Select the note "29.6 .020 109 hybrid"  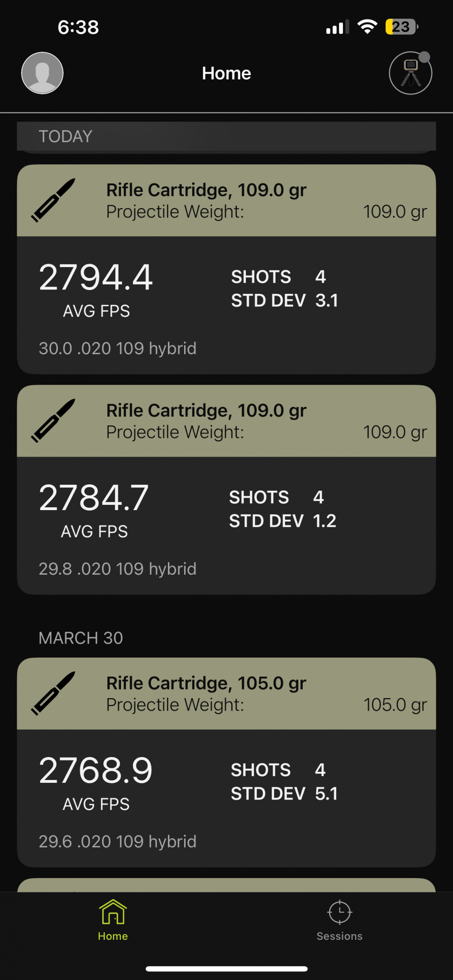[118, 842]
